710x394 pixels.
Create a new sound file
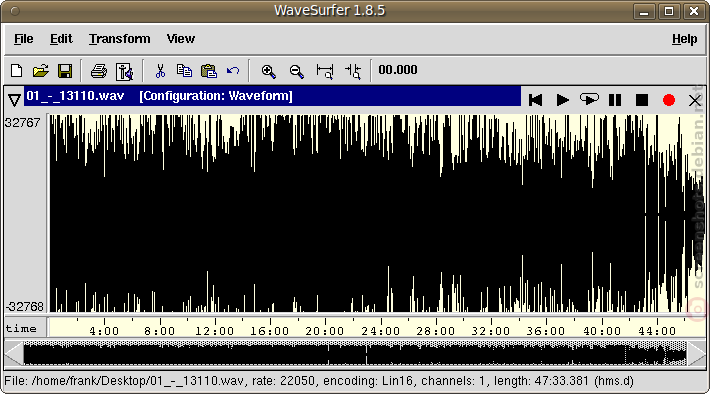[16, 71]
